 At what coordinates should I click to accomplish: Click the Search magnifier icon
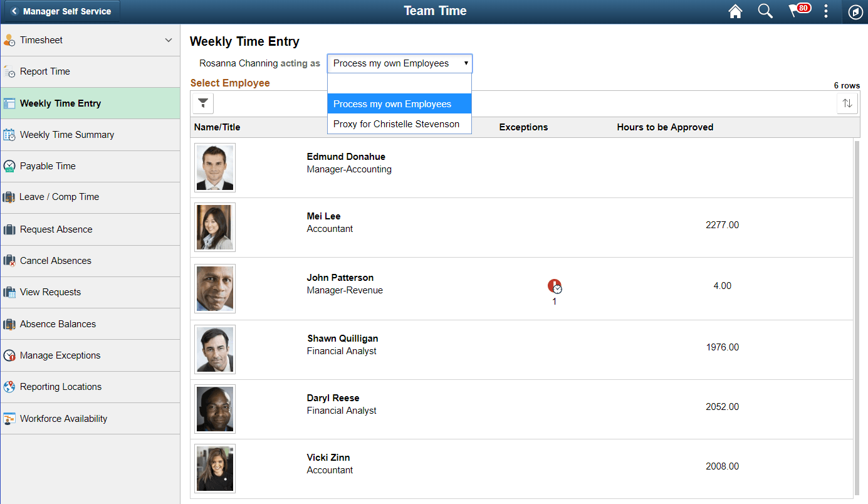[765, 11]
